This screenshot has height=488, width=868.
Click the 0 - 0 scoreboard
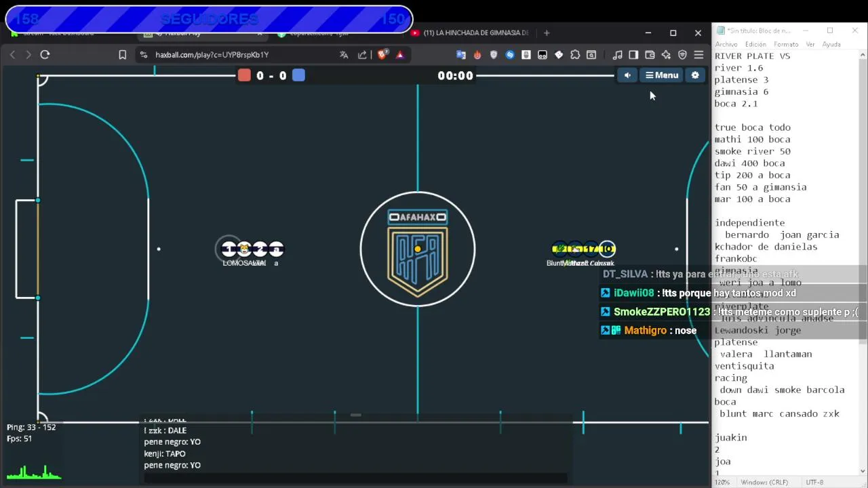tap(271, 76)
